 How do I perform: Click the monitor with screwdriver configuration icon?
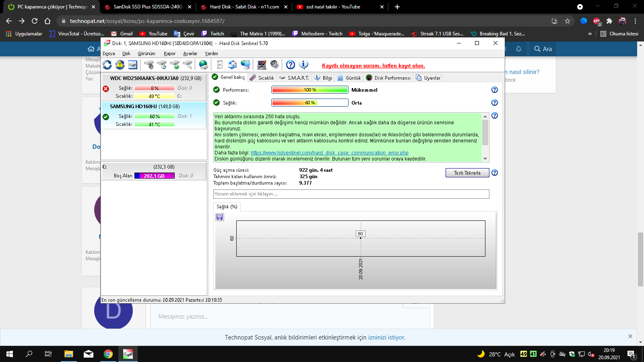[262, 65]
